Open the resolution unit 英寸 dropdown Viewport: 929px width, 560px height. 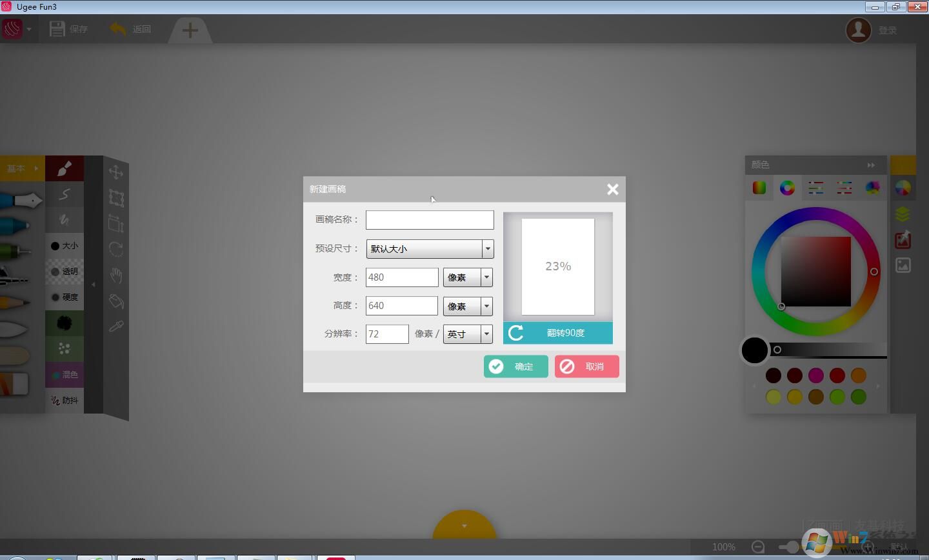[468, 334]
